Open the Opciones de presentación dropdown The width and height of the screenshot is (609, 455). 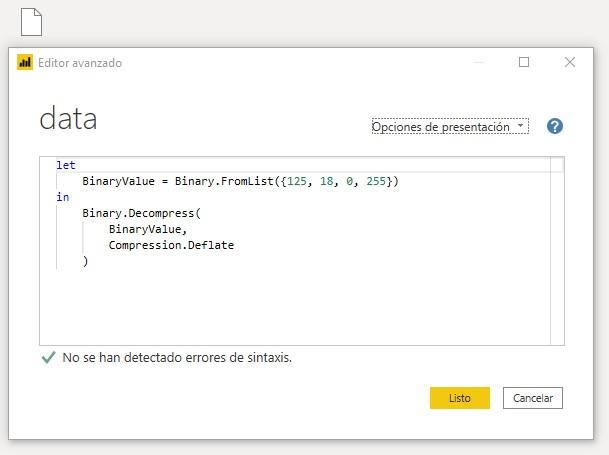[449, 127]
